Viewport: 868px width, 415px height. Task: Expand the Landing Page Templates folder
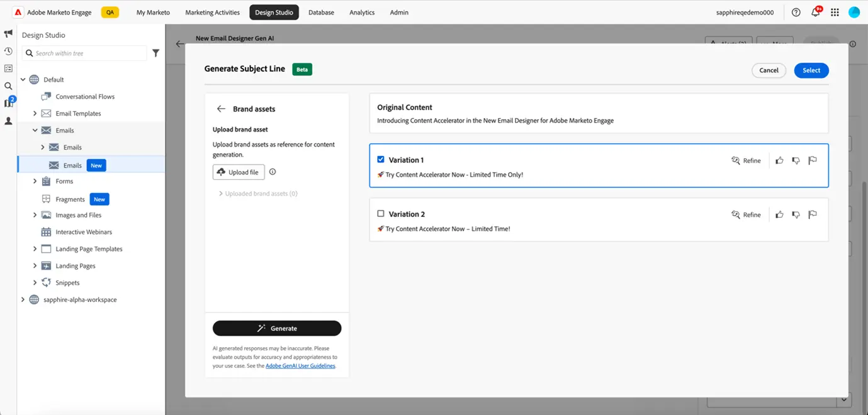35,249
